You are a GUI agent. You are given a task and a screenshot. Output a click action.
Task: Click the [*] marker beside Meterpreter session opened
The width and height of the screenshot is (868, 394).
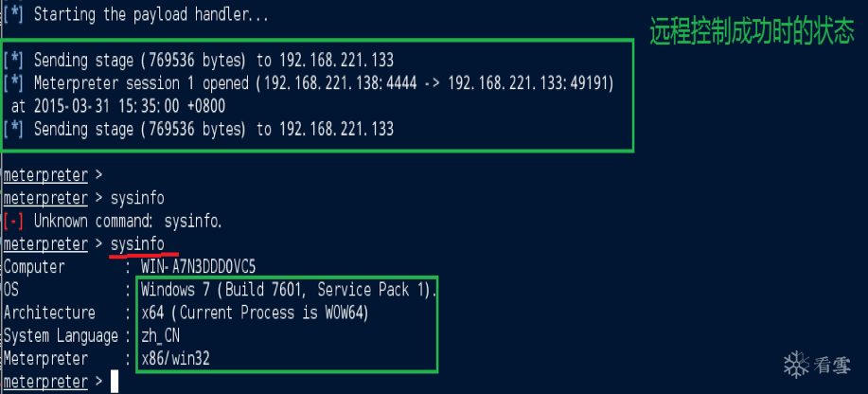[13, 84]
